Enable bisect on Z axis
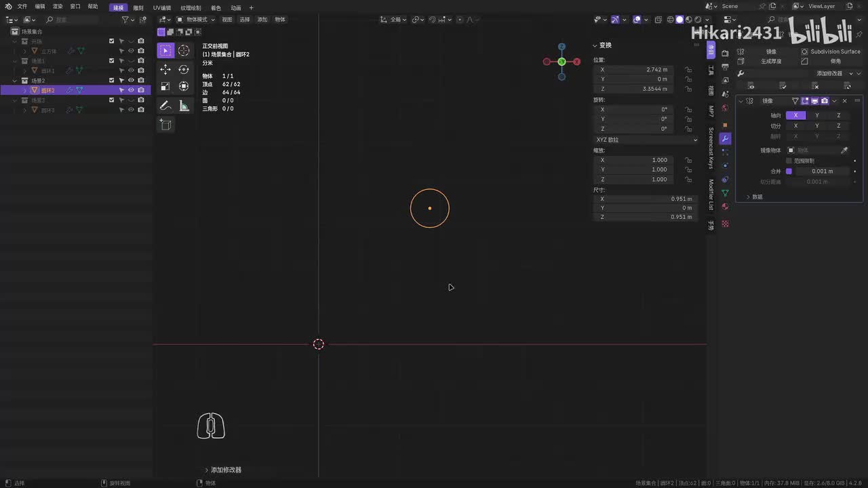Viewport: 868px width, 488px height. pos(838,126)
